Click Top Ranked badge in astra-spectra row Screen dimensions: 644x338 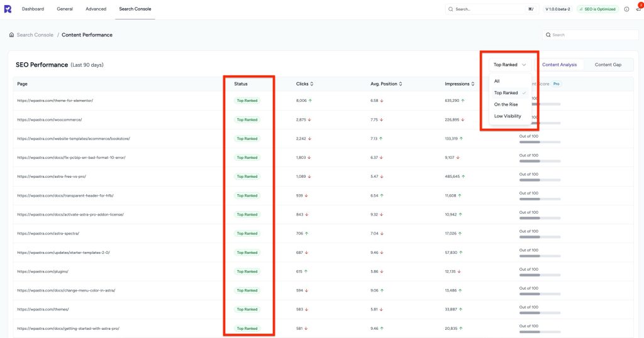pos(247,234)
